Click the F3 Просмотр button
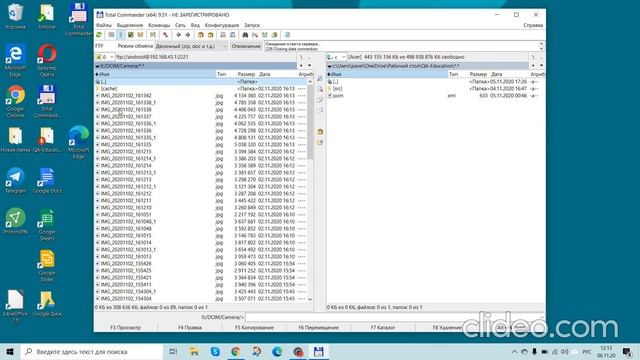 coord(126,327)
